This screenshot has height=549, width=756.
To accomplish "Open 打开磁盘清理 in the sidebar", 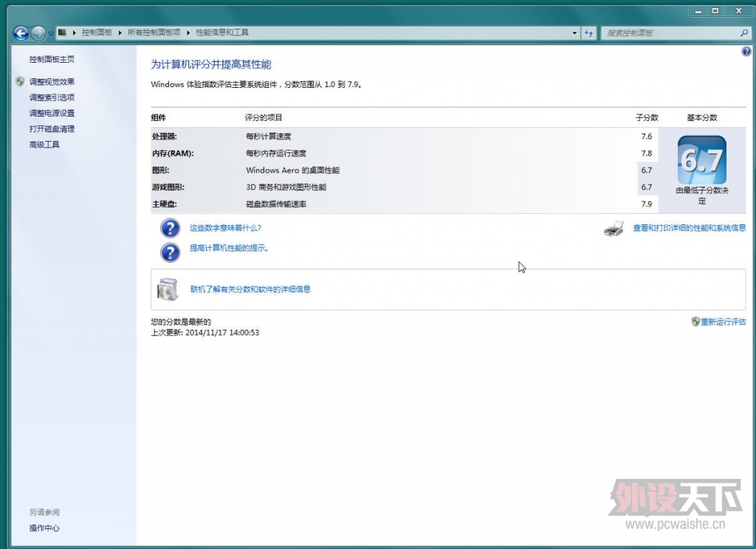I will (x=52, y=129).
